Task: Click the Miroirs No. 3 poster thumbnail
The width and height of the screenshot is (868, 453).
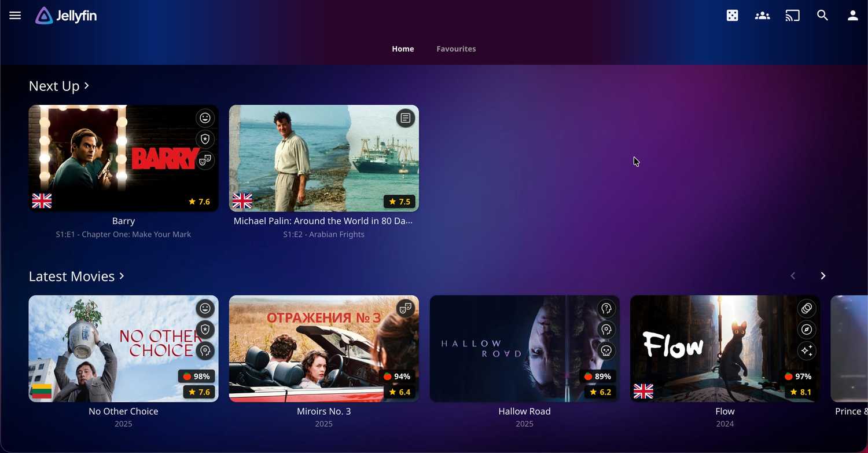Action: (323, 349)
